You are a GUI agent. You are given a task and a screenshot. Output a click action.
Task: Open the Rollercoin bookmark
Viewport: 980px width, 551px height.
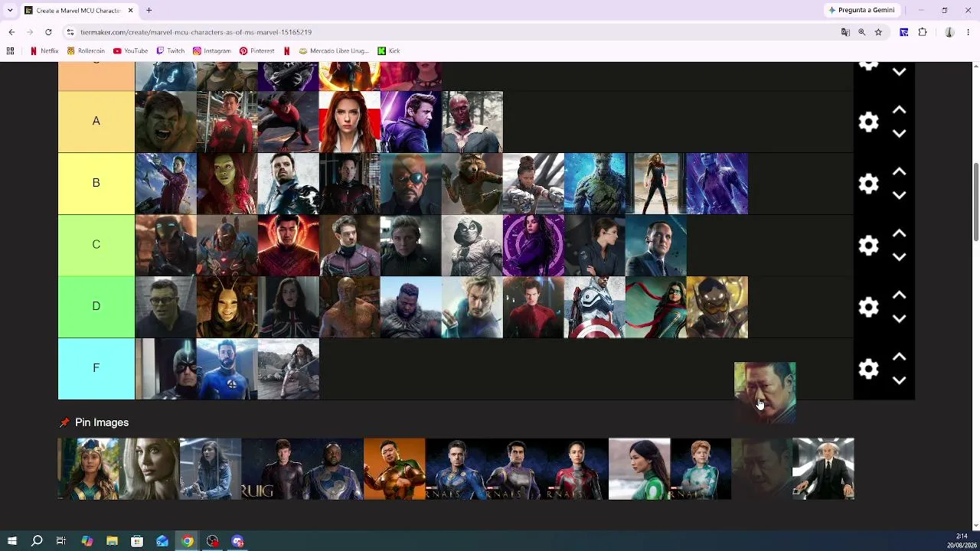click(x=86, y=51)
